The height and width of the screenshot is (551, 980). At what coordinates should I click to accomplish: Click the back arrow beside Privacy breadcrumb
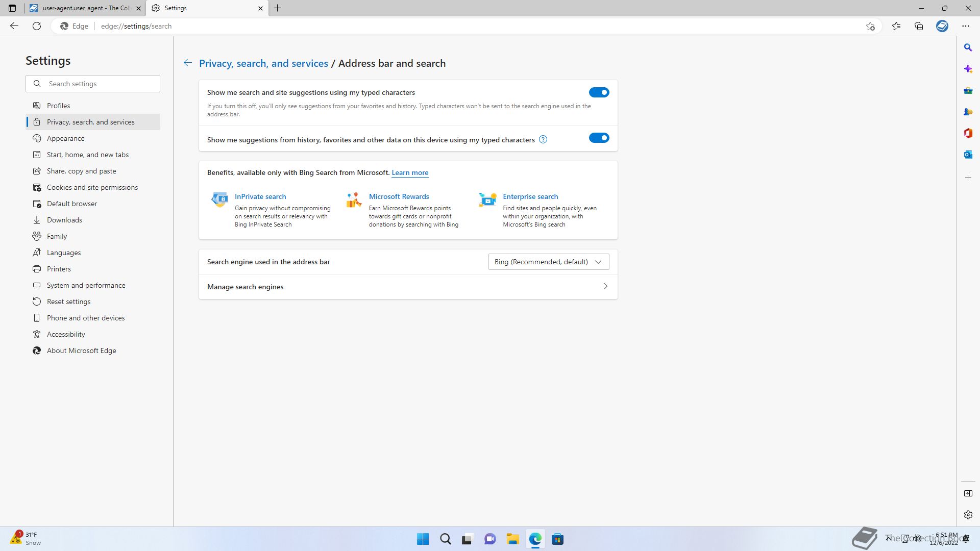pos(187,63)
